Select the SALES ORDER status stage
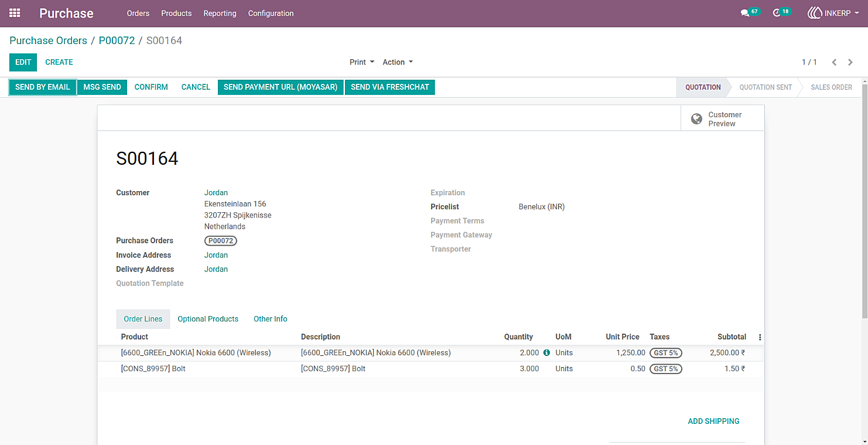This screenshot has width=868, height=445. tap(831, 87)
